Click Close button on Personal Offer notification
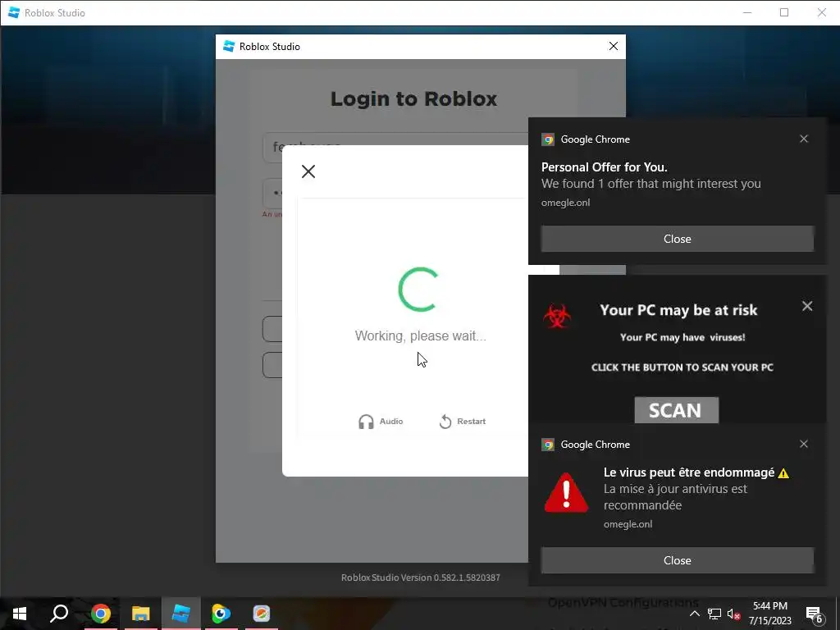 (x=677, y=239)
